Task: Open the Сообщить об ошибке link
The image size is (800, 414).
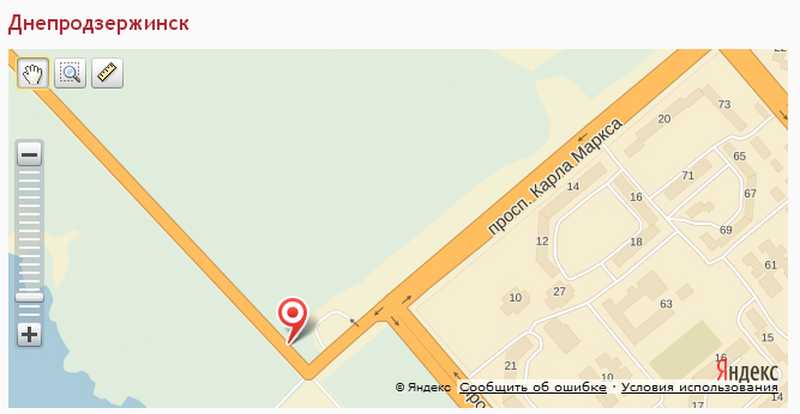Action: (x=533, y=387)
